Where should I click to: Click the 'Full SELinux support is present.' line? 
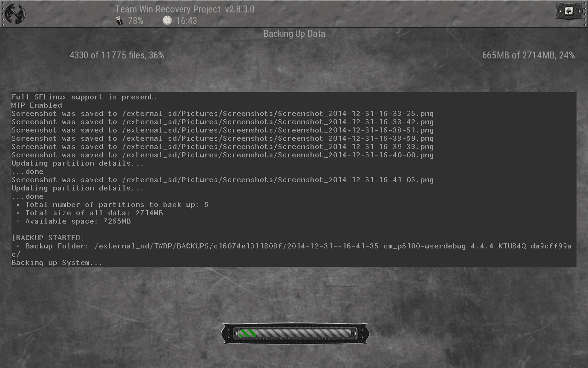85,97
